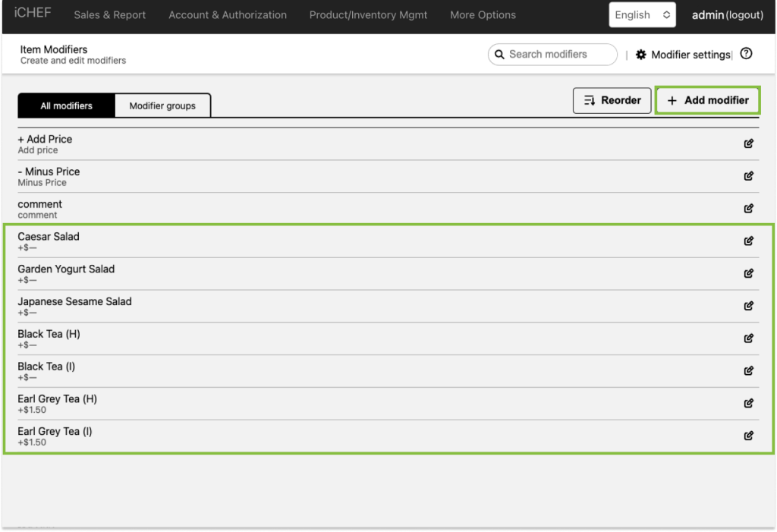Edit the comment modifier row
The width and height of the screenshot is (777, 532).
point(749,209)
